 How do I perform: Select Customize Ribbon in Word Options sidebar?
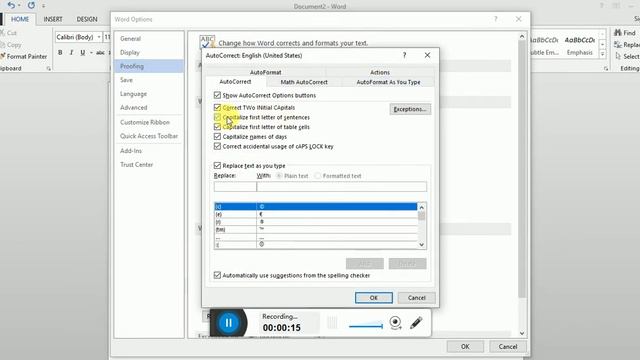pos(149,122)
